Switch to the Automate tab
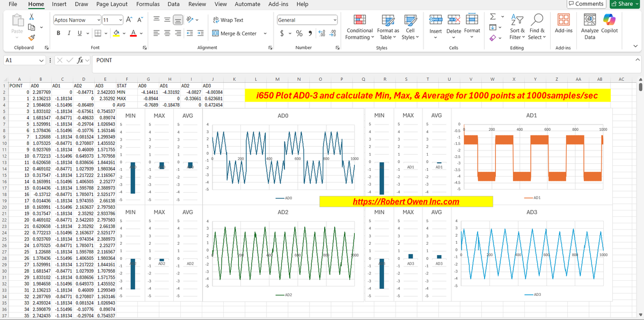Image resolution: width=644 pixels, height=320 pixels. click(x=247, y=4)
